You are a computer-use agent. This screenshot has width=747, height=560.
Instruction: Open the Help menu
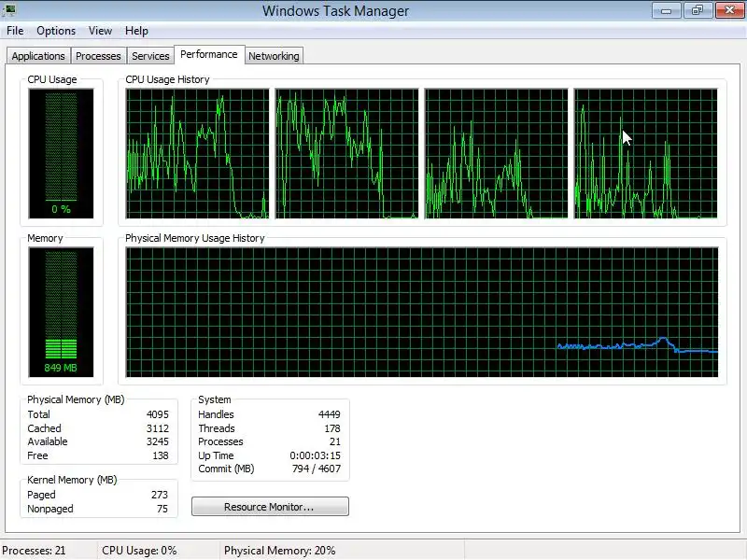[136, 31]
